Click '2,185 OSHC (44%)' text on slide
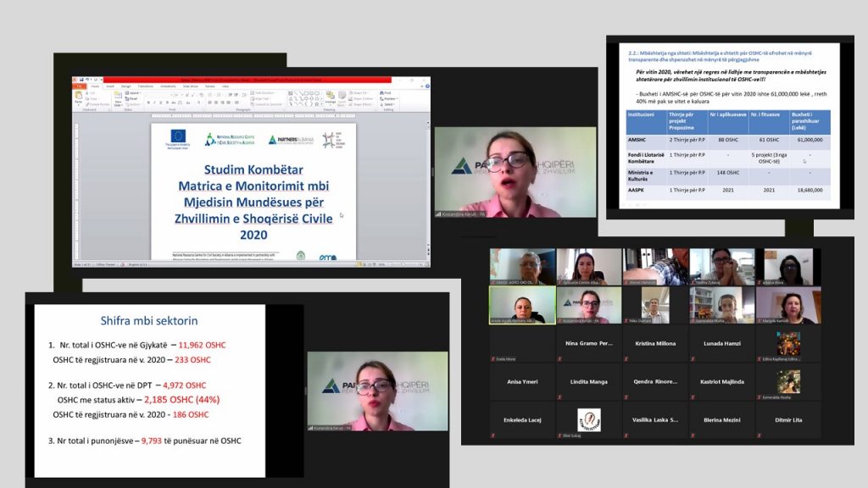Image resolution: width=868 pixels, height=488 pixels. 181,400
